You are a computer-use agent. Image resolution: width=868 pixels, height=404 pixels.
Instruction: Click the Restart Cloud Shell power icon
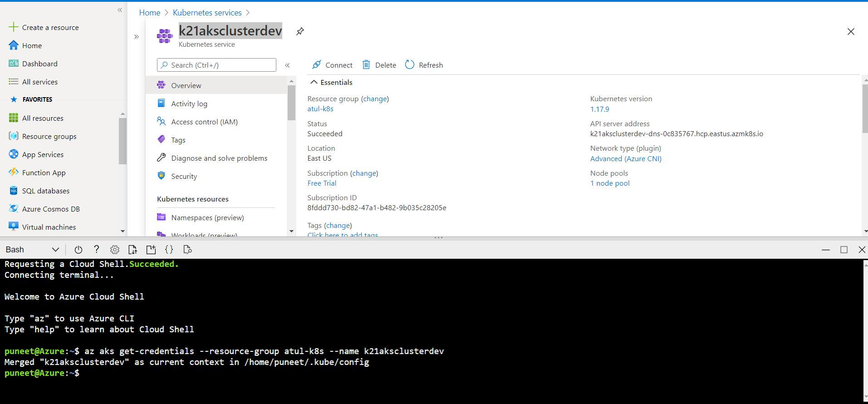(78, 250)
